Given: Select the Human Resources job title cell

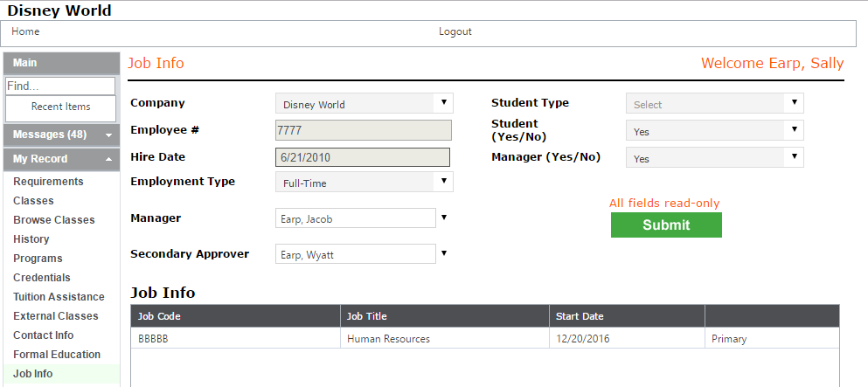Looking at the screenshot, I should (x=445, y=338).
